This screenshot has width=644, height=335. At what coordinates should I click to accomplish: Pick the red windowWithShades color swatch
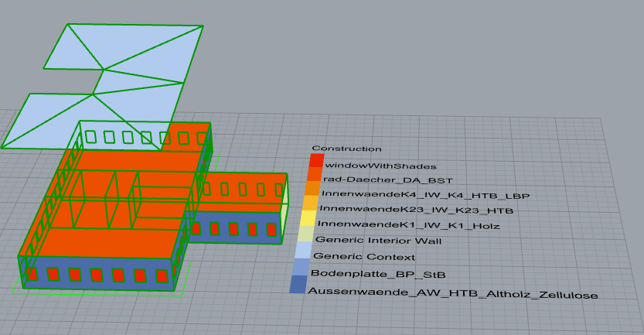pos(317,161)
